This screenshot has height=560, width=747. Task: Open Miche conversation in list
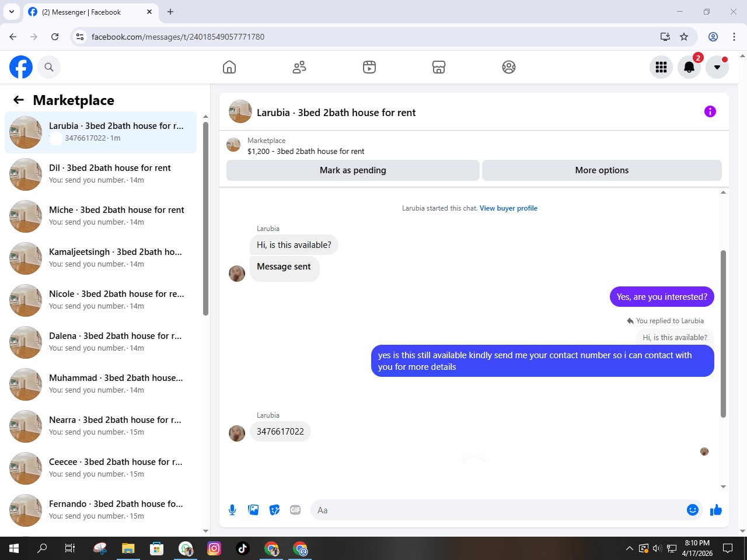100,216
